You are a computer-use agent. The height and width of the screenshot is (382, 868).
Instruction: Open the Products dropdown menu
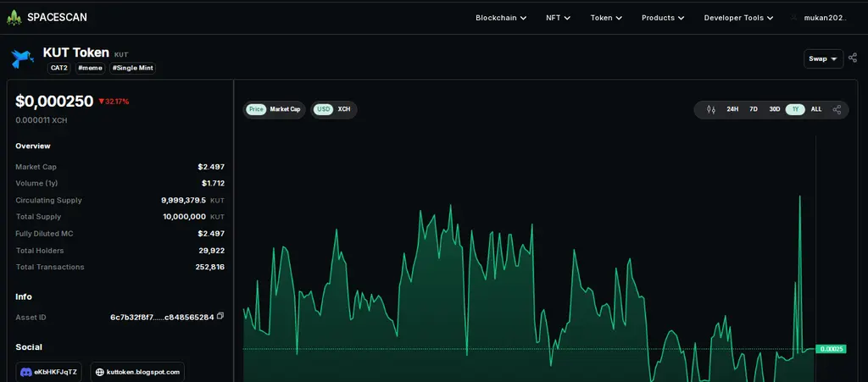click(663, 18)
